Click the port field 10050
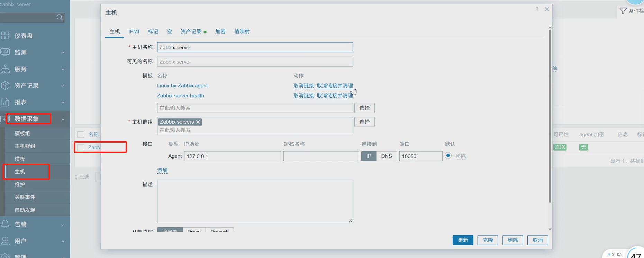 (421, 156)
